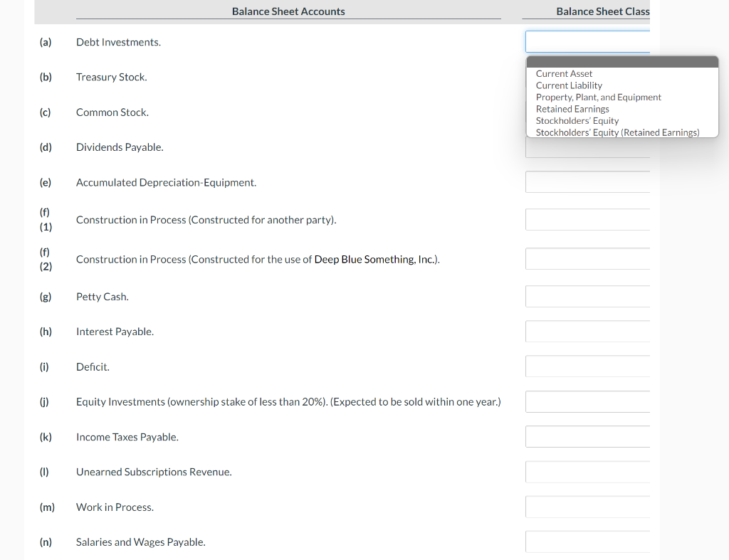Select "Current Asset" from the dropdown list
729x560 pixels.
pyautogui.click(x=565, y=73)
